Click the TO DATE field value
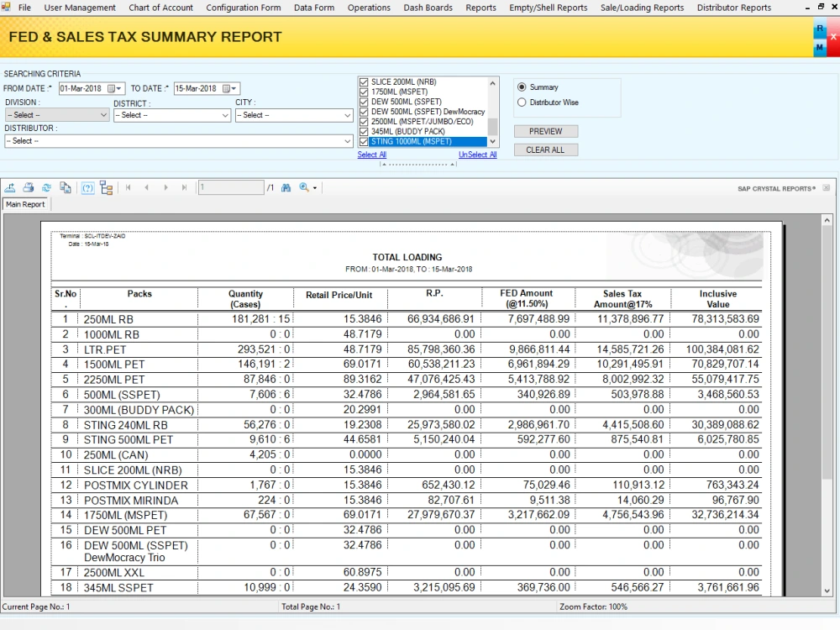Screen dimensions: 840x630 [x=196, y=88]
